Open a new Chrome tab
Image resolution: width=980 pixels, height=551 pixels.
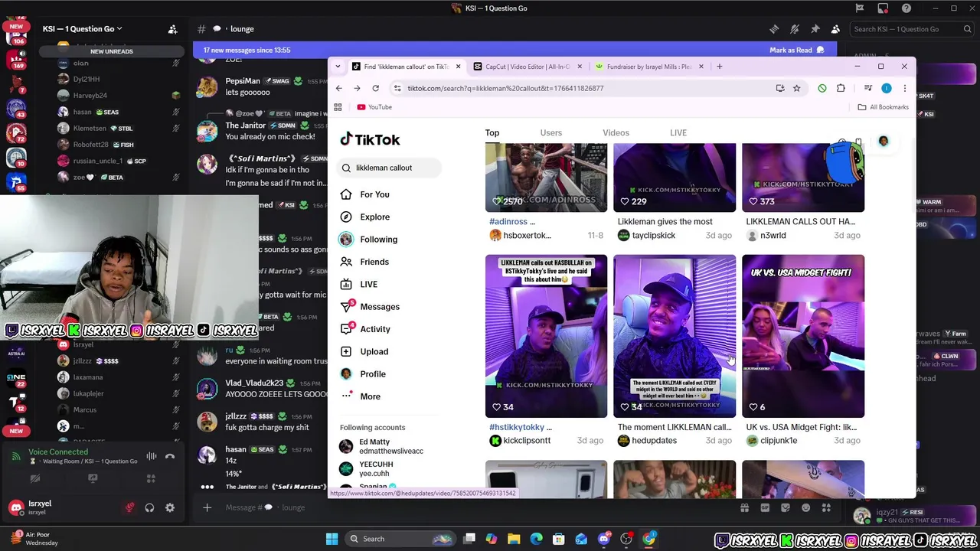(x=719, y=67)
